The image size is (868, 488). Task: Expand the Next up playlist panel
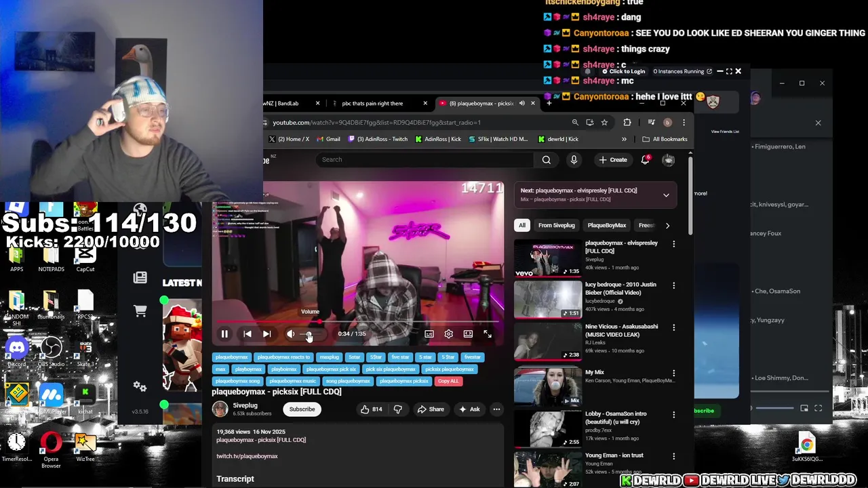click(666, 195)
